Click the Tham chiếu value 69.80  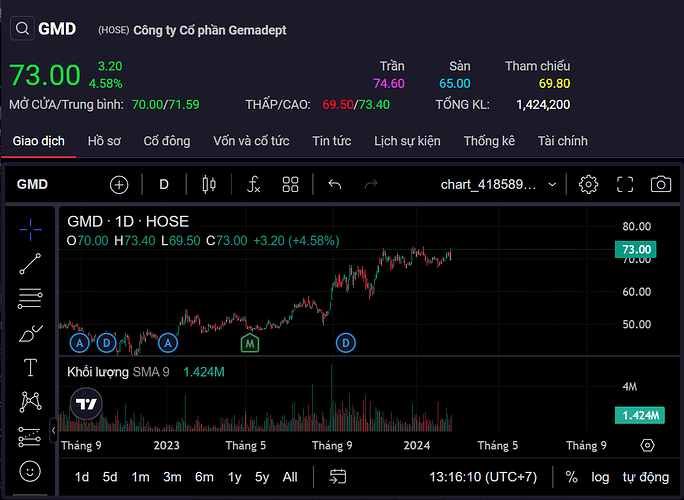554,83
